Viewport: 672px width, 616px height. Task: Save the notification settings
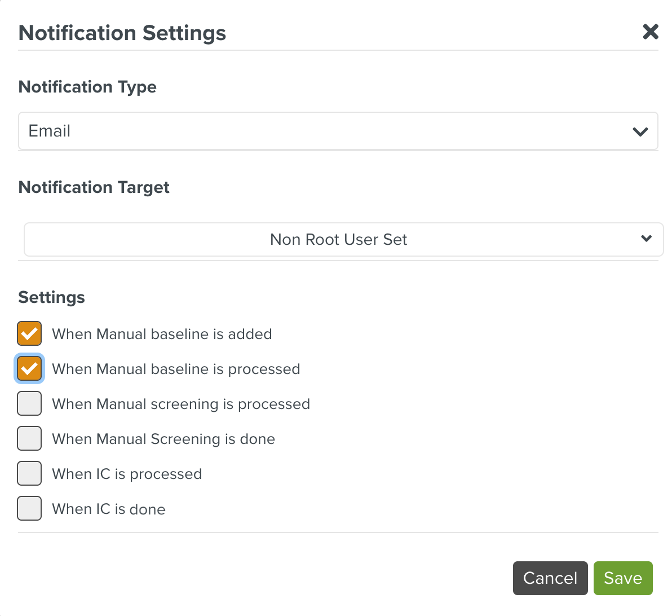coord(622,578)
